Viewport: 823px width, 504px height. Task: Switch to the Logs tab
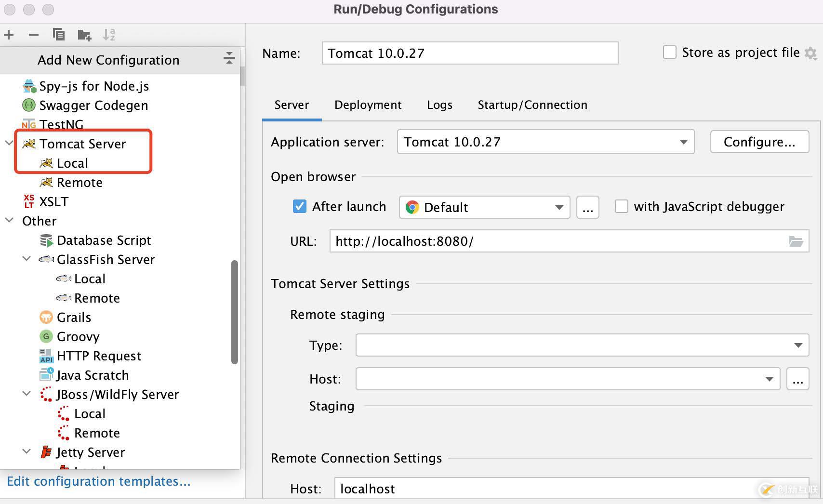[439, 105]
